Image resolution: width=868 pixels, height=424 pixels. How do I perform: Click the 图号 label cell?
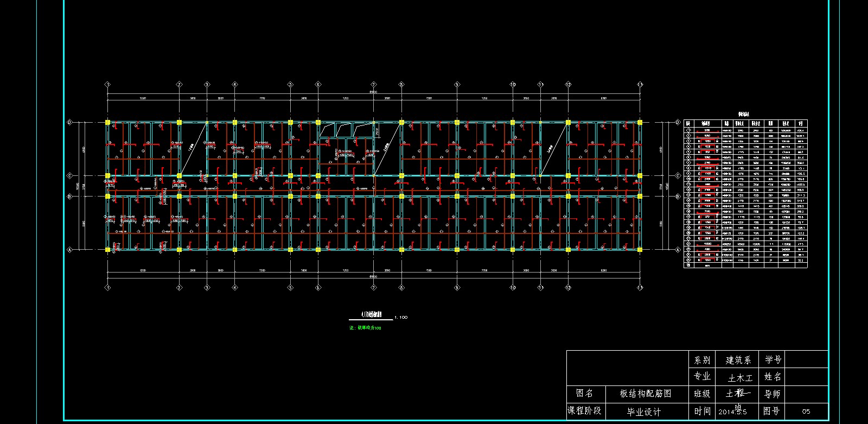point(771,411)
